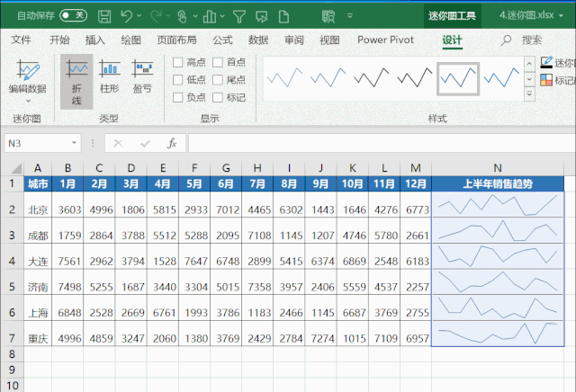Click the 成都 sparkline cell in column N
This screenshot has height=392, width=576.
click(x=498, y=230)
